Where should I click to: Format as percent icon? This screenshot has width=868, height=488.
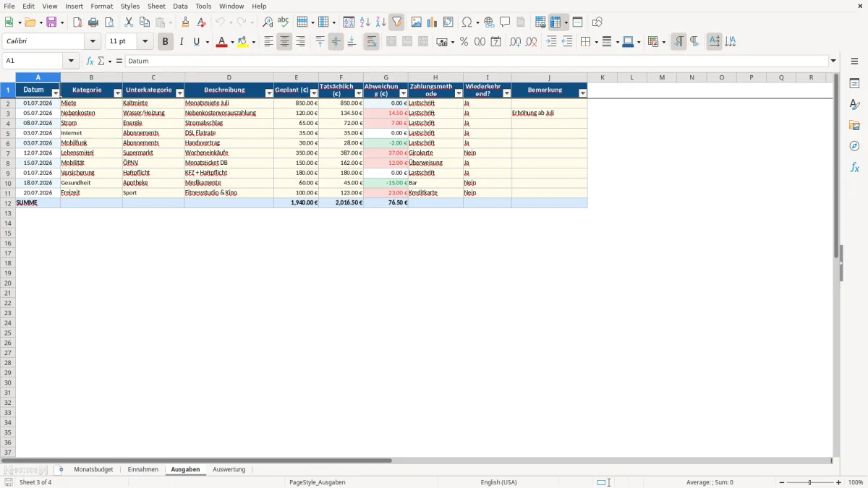464,42
